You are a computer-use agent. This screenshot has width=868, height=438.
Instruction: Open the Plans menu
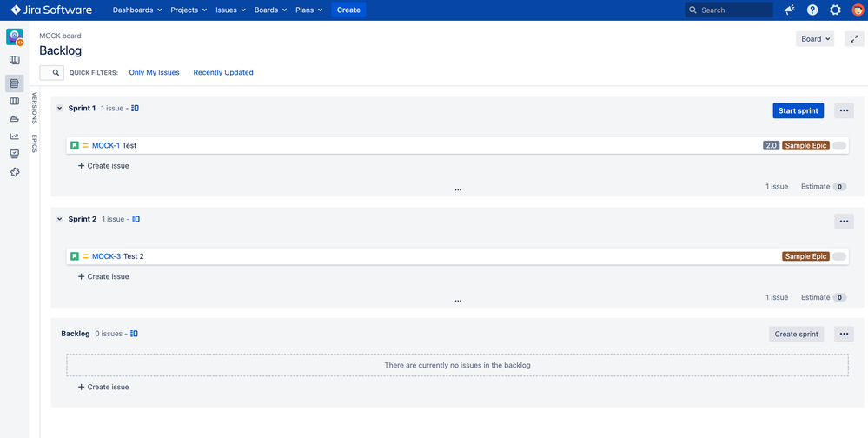pos(309,10)
